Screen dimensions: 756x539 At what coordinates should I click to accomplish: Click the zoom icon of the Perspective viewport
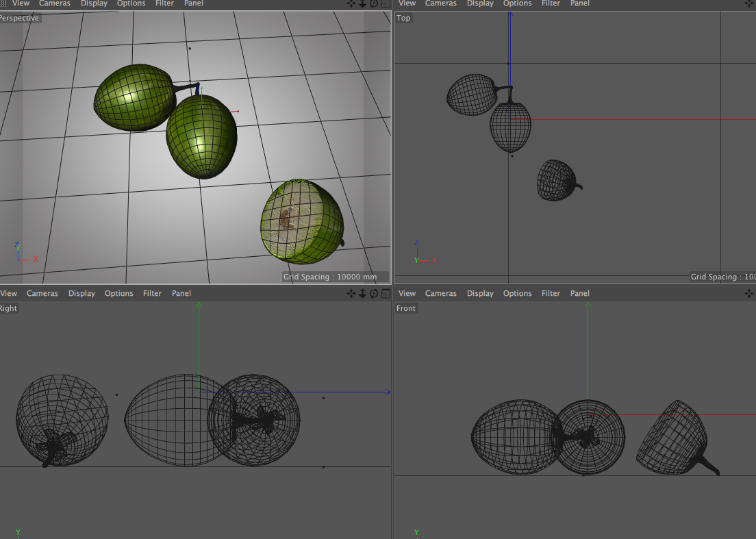coord(362,3)
